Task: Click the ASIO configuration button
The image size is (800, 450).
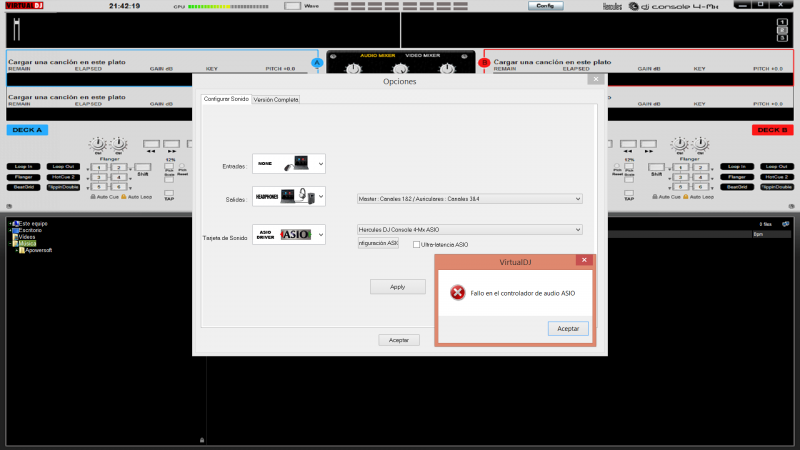Action: [378, 243]
